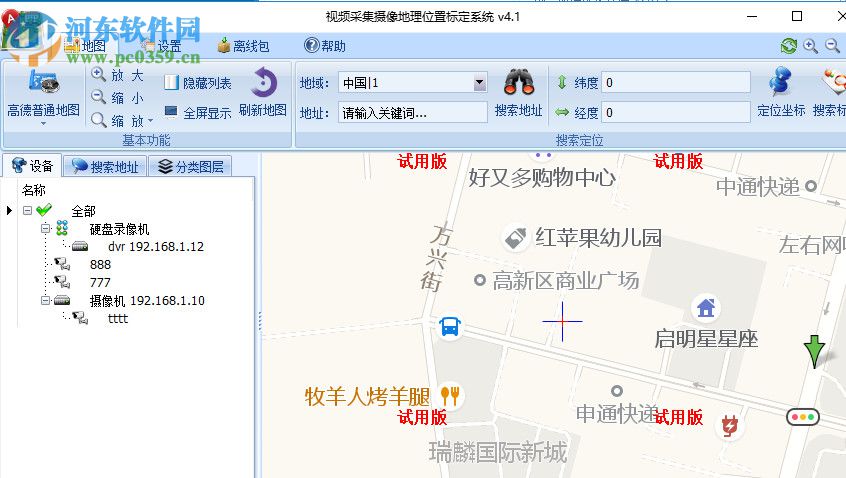Image resolution: width=846 pixels, height=478 pixels.
Task: Click the red charging station icon on map
Action: tap(729, 425)
